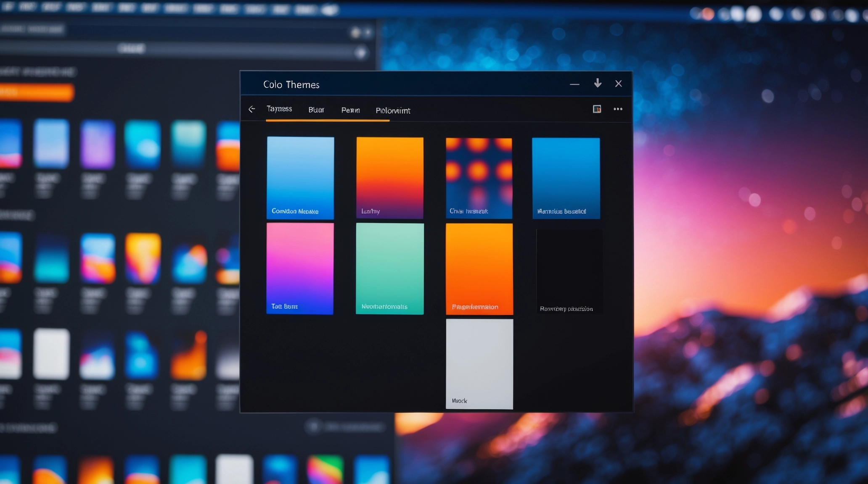This screenshot has width=868, height=484.
Task: Select the Rowrtery pikarision black theme
Action: [569, 271]
